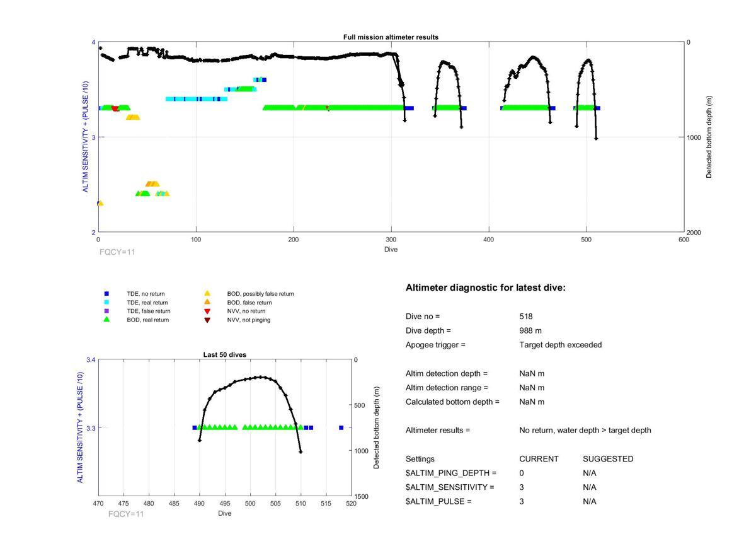
Task: Click the purple square TDE false return legend marker
Action: [x=106, y=311]
